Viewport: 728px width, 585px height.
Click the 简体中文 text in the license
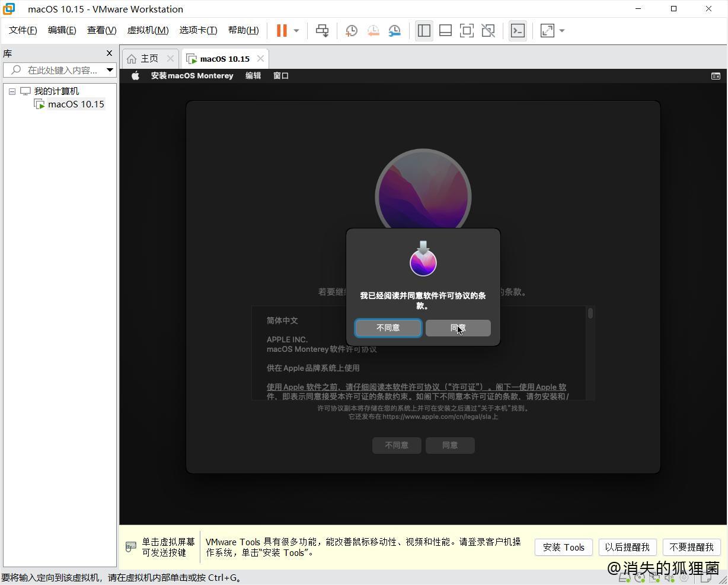coord(282,320)
